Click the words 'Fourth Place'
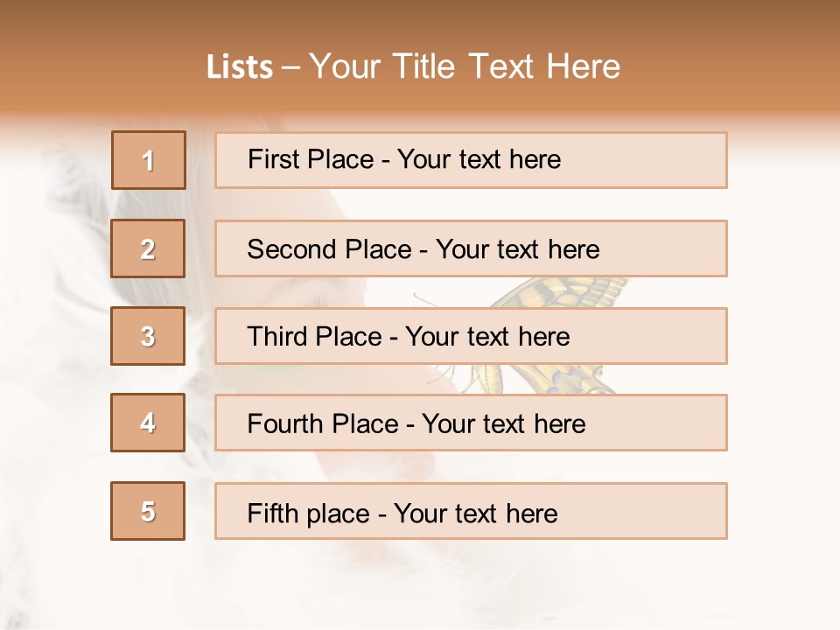This screenshot has height=630, width=840. pos(323,423)
